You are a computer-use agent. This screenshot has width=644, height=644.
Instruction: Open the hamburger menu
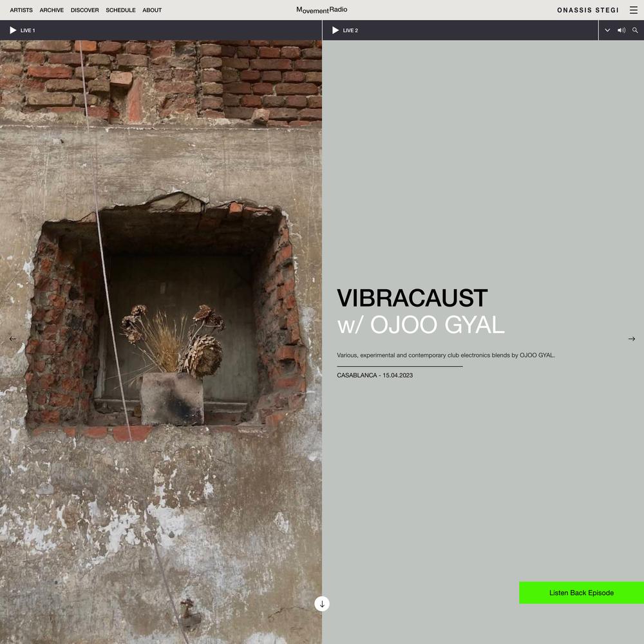click(633, 10)
